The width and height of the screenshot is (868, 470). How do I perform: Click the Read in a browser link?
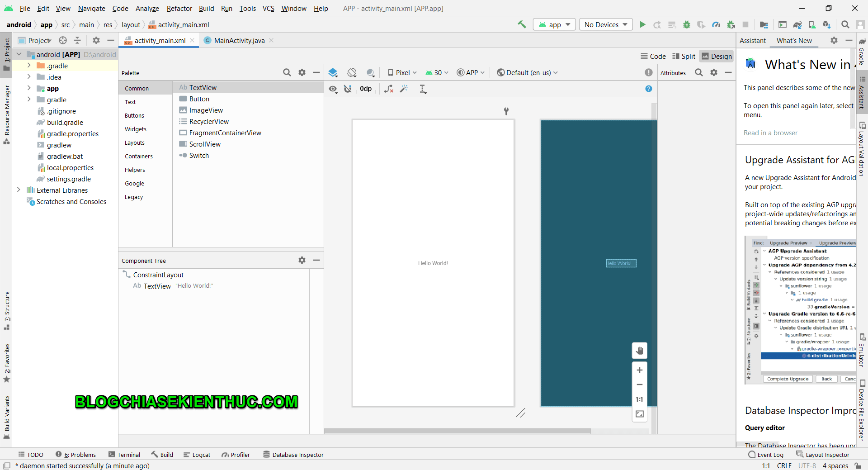point(770,133)
